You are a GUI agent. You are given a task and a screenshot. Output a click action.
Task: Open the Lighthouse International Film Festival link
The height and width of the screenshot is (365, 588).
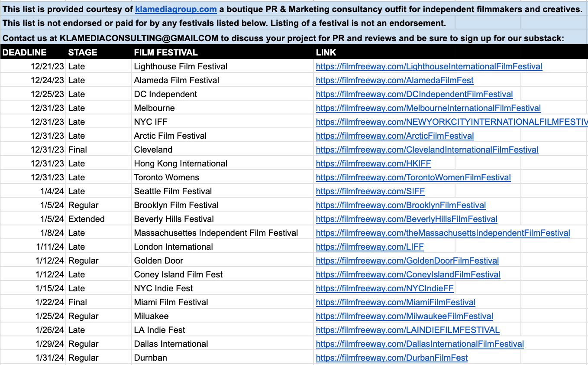(429, 66)
